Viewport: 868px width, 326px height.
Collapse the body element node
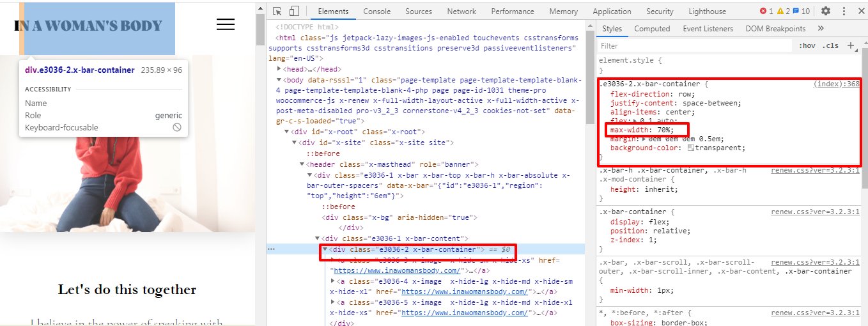(279, 80)
